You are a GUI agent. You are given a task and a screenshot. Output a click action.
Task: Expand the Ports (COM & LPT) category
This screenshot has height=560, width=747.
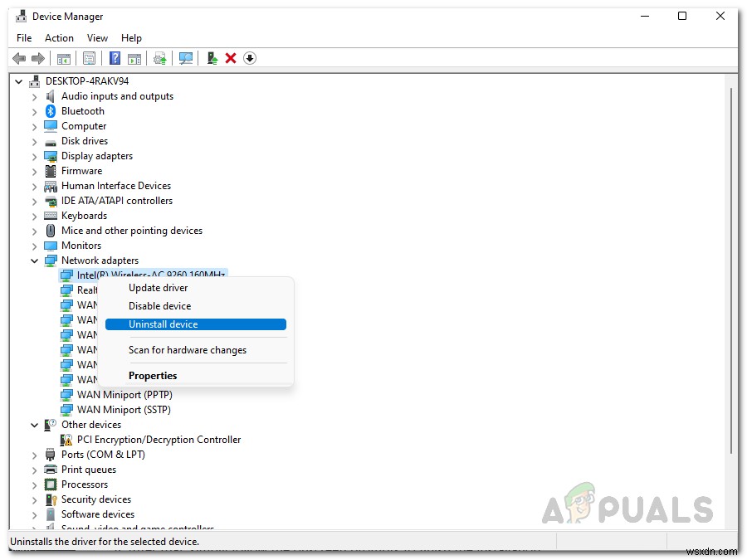(34, 455)
